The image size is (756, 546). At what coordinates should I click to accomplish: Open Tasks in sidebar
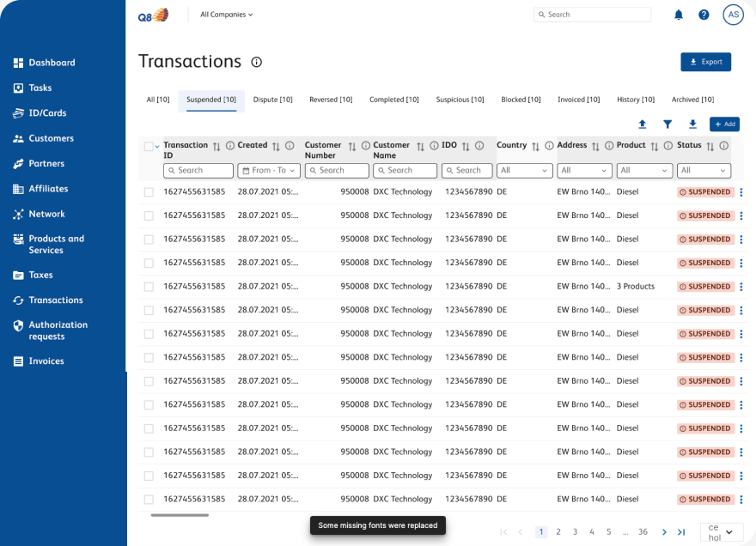click(x=33, y=88)
